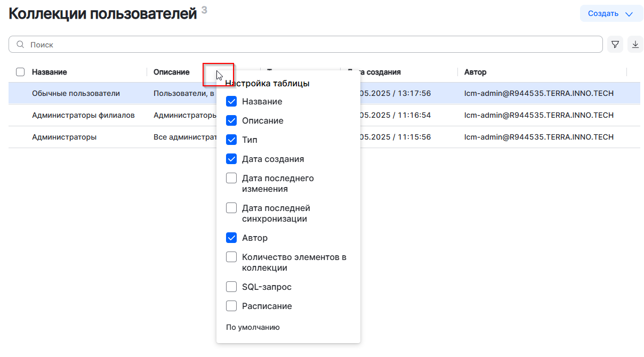Enable the Дата последнего изменения column
The width and height of the screenshot is (644, 357).
click(231, 178)
